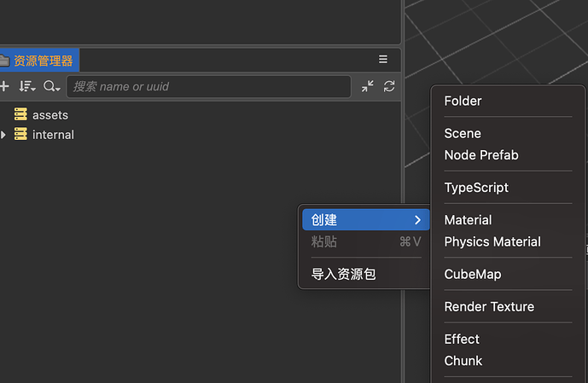Screen dimensions: 588x383
Task: Pick TypeScript from the create submenu
Action: coord(476,188)
